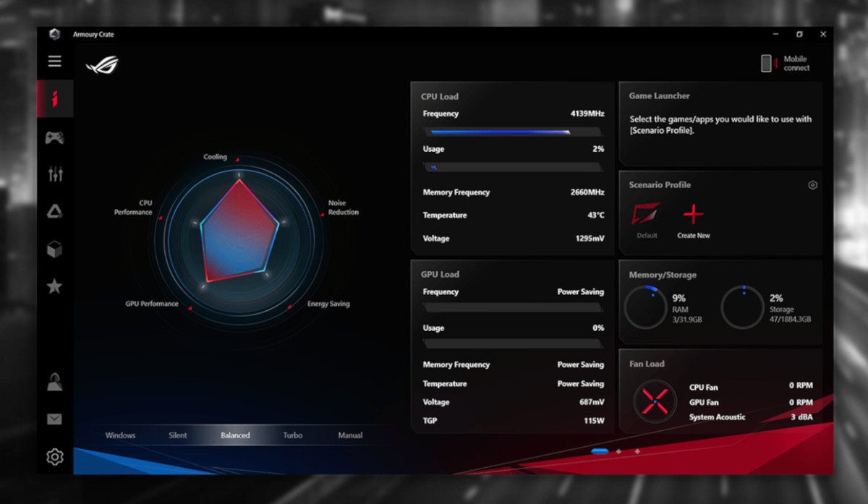
Task: Click the Scenario Profile heading
Action: tap(660, 185)
